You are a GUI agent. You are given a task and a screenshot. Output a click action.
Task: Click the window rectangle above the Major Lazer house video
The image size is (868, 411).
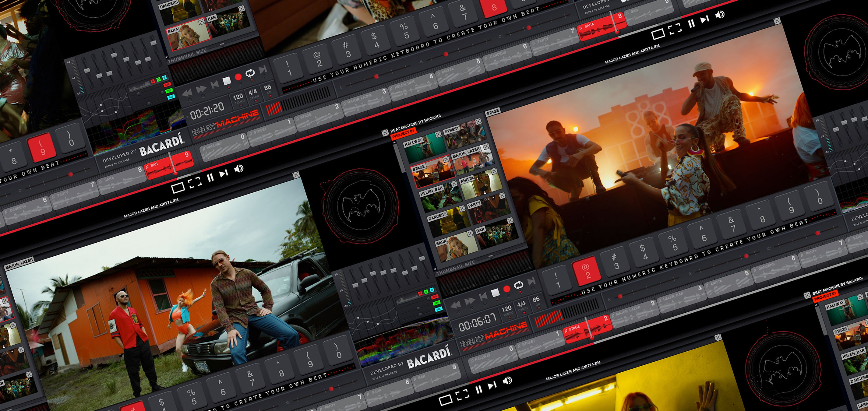(x=178, y=188)
